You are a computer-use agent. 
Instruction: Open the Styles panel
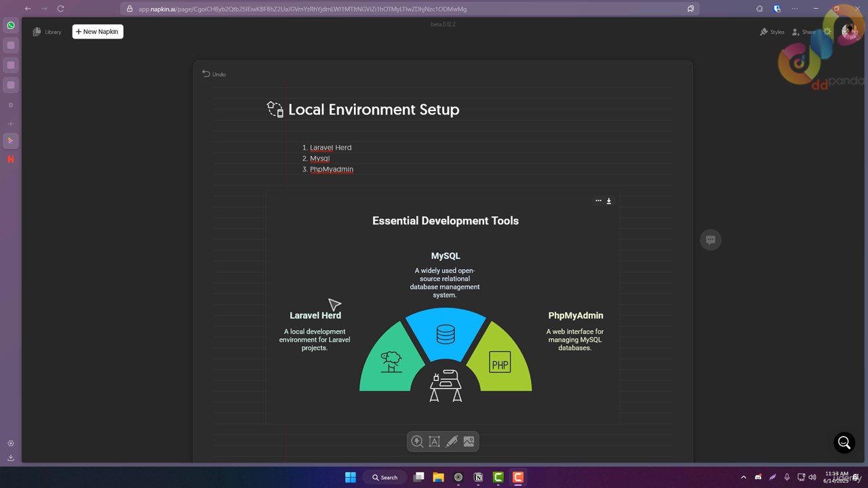[772, 32]
